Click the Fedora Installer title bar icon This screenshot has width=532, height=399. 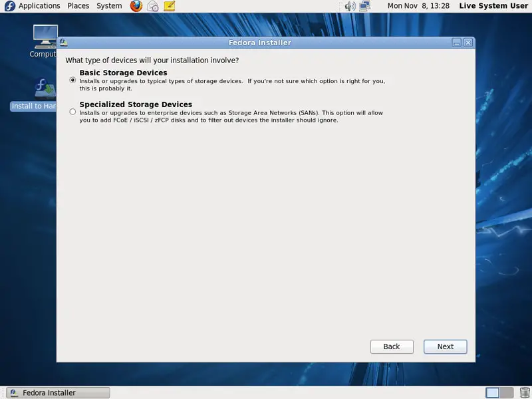[x=64, y=43]
